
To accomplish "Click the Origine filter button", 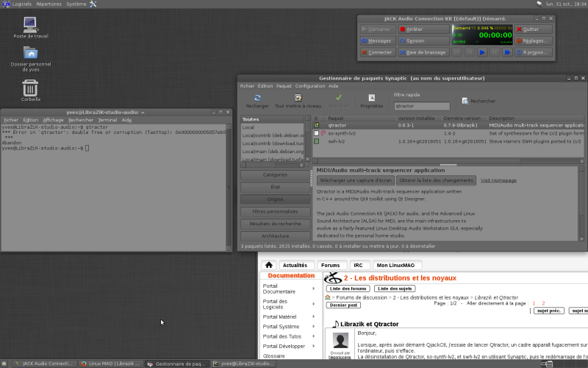I will [275, 199].
